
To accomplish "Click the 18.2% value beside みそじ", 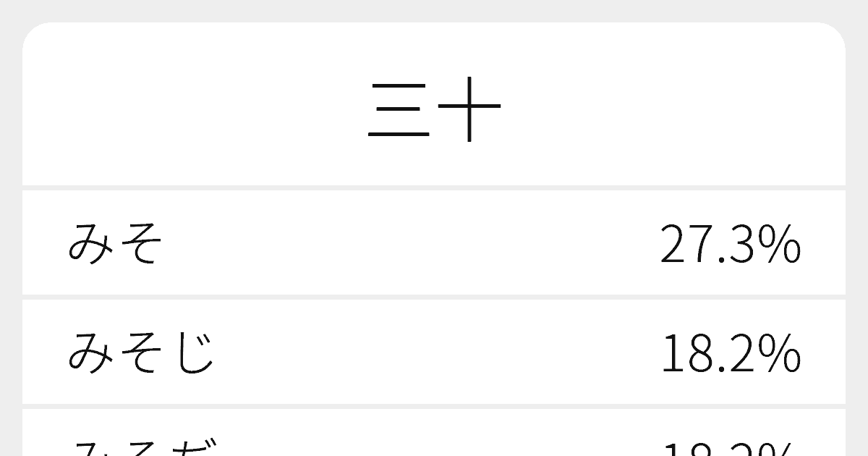I will (x=730, y=354).
